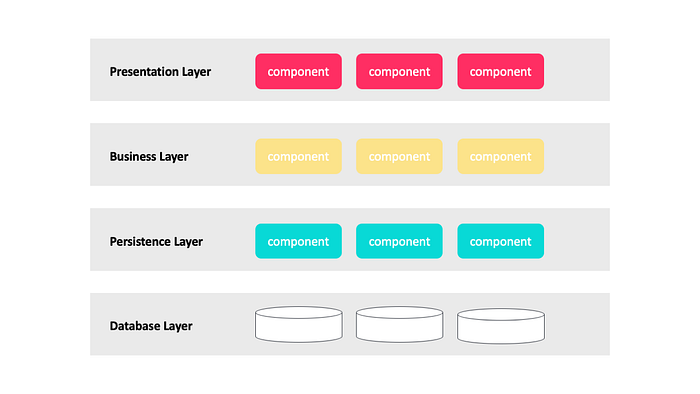Click the first red Presentation Layer component
The image size is (700, 394).
(298, 71)
